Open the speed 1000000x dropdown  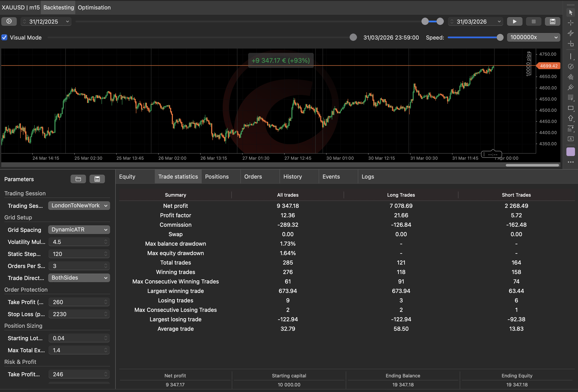point(533,37)
